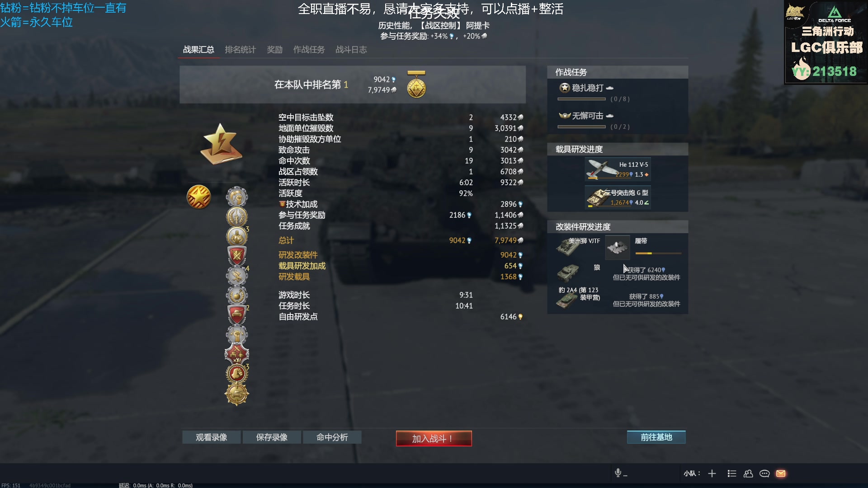Click the 前往基地 button
Viewport: 868px width, 488px height.
pyautogui.click(x=656, y=437)
